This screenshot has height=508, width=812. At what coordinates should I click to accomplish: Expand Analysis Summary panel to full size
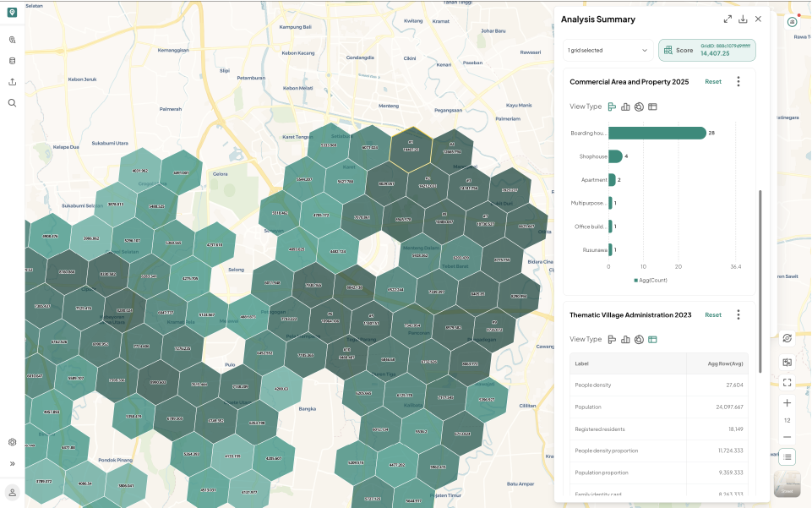(x=728, y=19)
